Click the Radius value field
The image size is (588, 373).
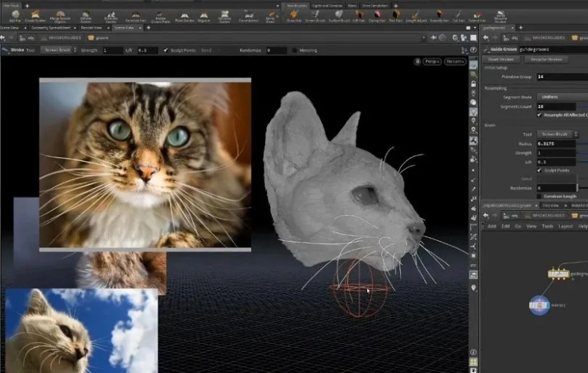pos(556,143)
